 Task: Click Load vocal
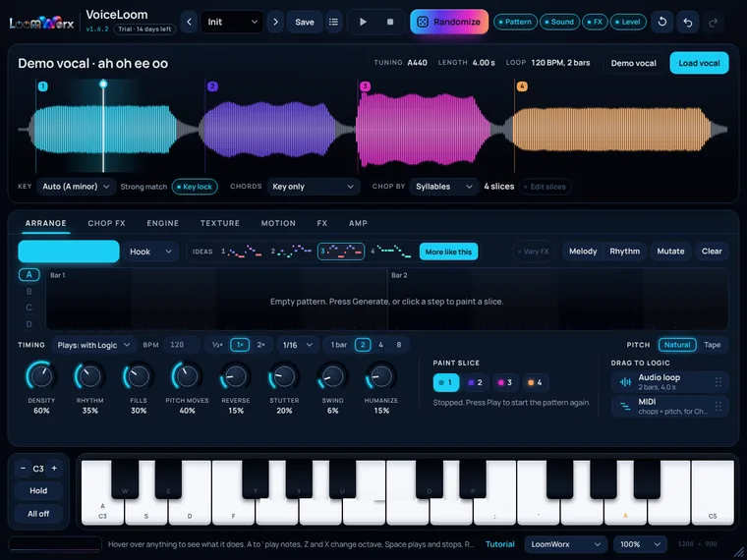tap(699, 63)
